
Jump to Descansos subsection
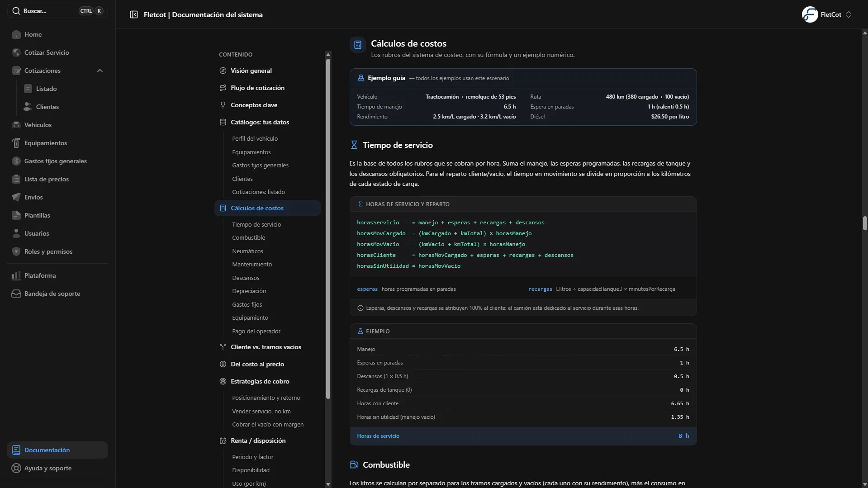[246, 278]
